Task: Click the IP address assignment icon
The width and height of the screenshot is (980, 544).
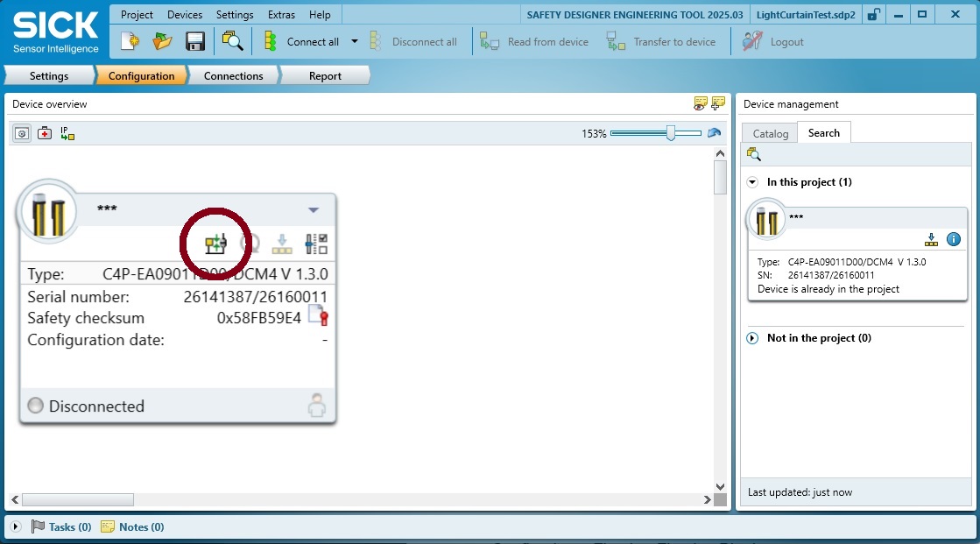Action: 67,133
